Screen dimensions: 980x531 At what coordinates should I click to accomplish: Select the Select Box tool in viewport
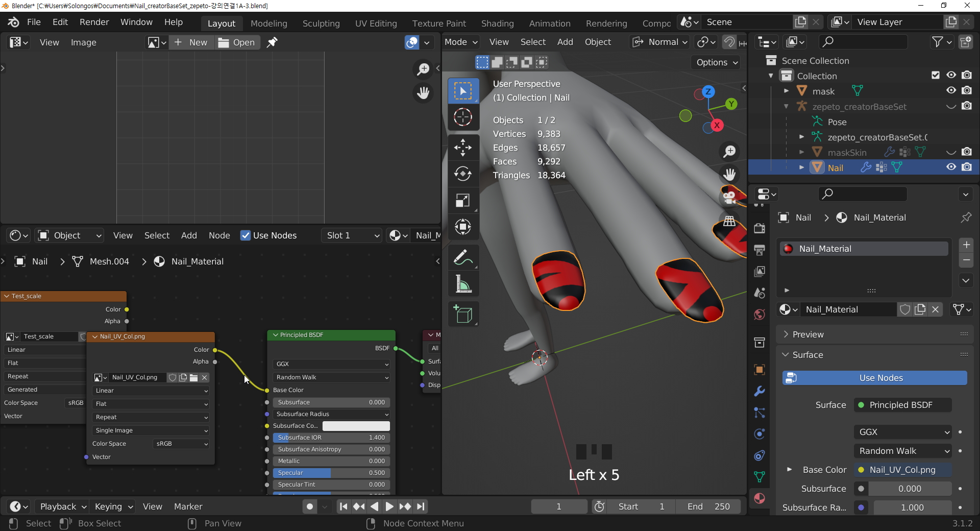pos(463,91)
